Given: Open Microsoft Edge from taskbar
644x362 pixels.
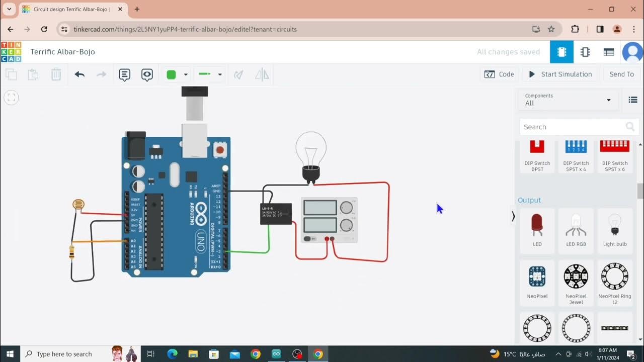Looking at the screenshot, I should (172, 354).
